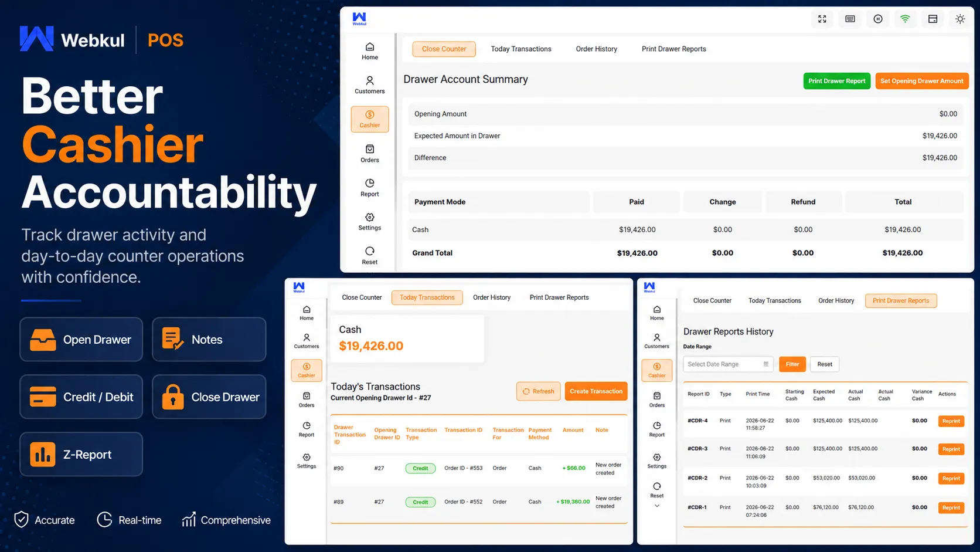
Task: Toggle the light/dark theme sun icon
Action: tap(960, 19)
